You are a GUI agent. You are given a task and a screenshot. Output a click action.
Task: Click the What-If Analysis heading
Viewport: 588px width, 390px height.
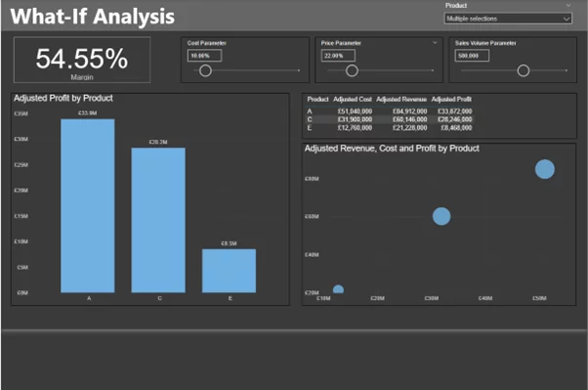(x=93, y=17)
